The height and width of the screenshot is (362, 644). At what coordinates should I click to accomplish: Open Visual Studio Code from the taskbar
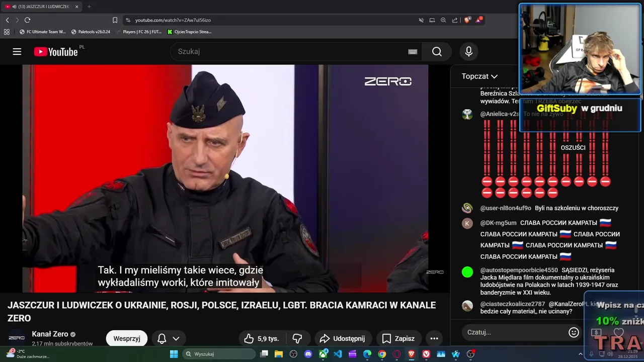point(338,354)
